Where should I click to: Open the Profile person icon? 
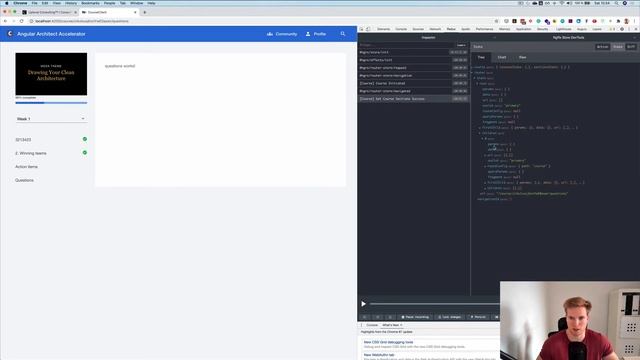tap(308, 34)
